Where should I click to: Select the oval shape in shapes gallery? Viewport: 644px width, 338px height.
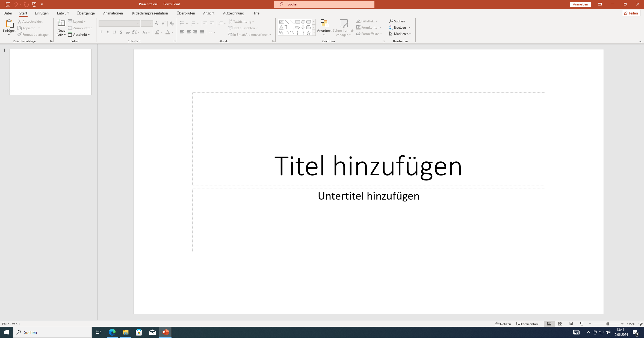pyautogui.click(x=303, y=22)
